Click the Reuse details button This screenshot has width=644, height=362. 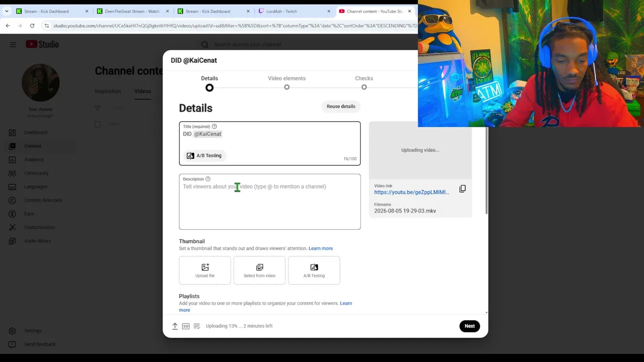pos(341,106)
